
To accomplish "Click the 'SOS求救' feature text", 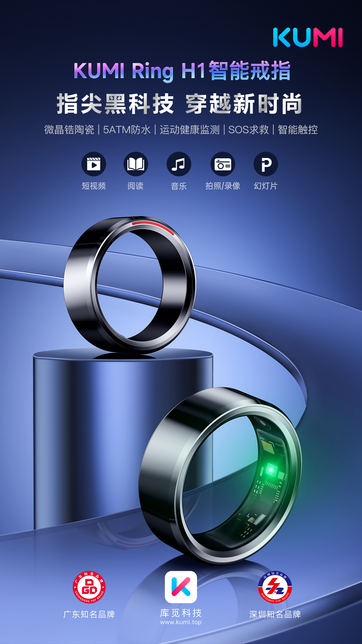I will (249, 130).
